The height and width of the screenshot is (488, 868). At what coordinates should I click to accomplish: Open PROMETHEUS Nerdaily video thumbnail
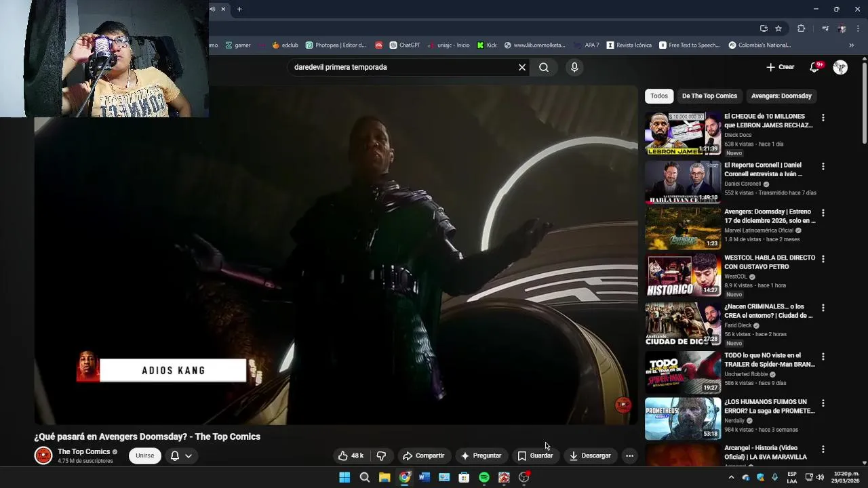683,419
